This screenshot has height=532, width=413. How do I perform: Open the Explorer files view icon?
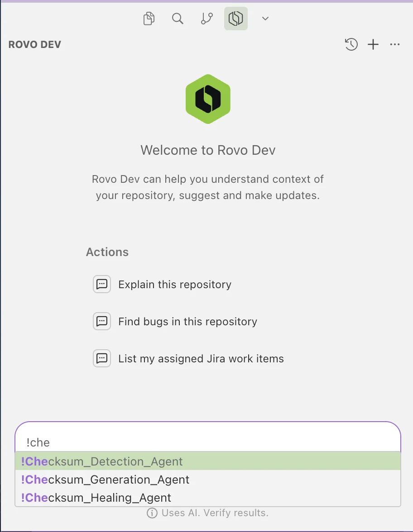pyautogui.click(x=149, y=18)
